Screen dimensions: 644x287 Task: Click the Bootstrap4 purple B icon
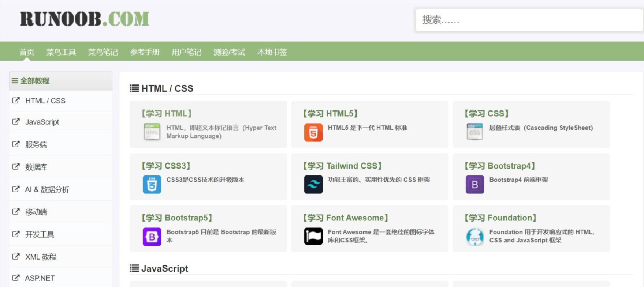475,184
